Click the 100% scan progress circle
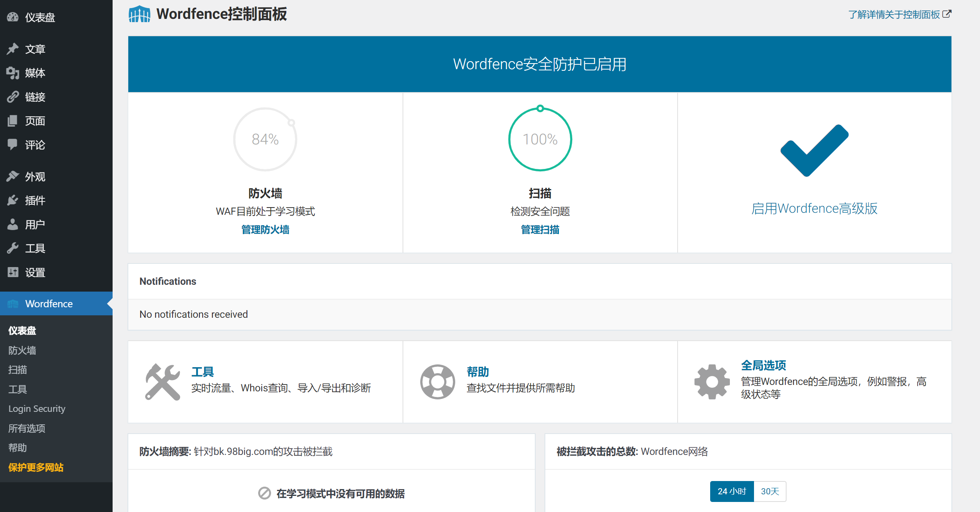Viewport: 980px width, 512px height. [540, 139]
